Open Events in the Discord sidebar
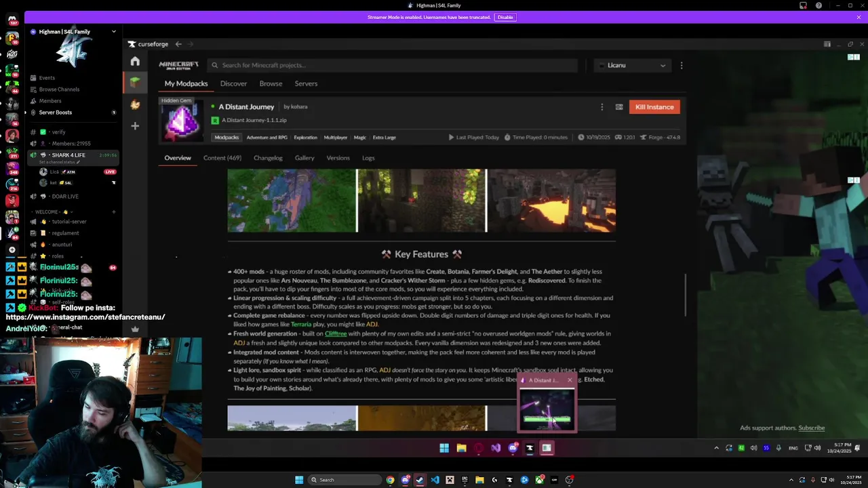The width and height of the screenshot is (868, 488). pos(47,78)
